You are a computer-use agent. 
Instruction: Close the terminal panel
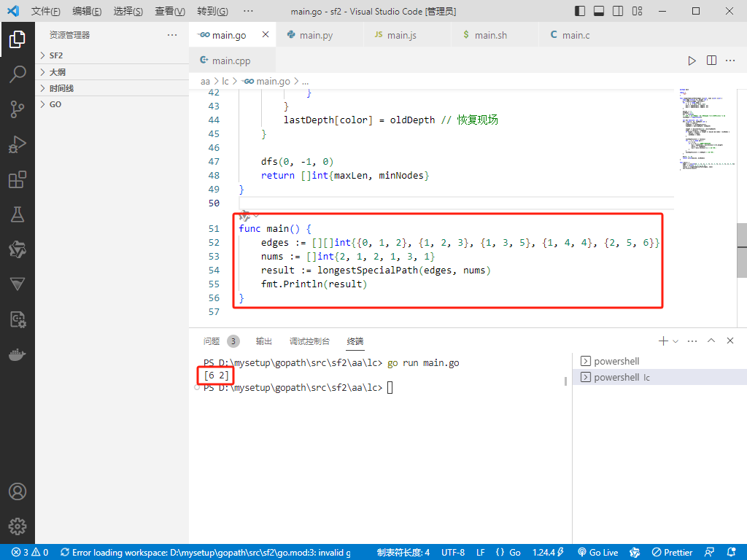[729, 341]
